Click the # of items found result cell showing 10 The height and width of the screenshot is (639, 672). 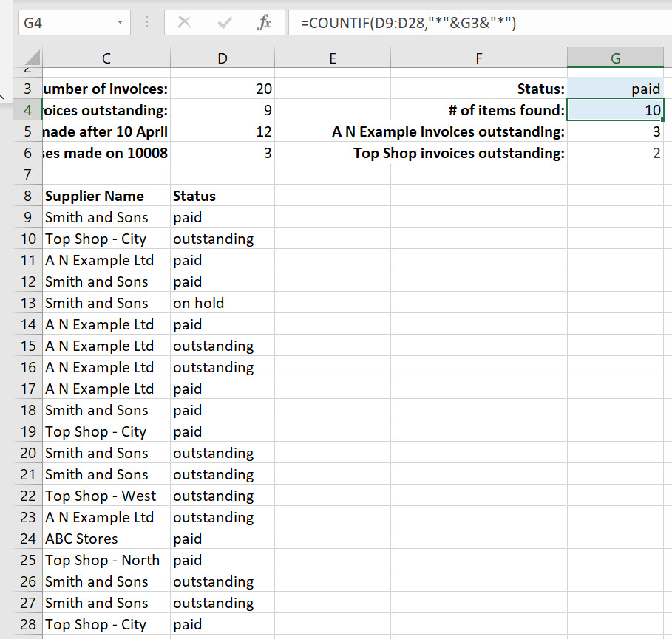pyautogui.click(x=616, y=109)
